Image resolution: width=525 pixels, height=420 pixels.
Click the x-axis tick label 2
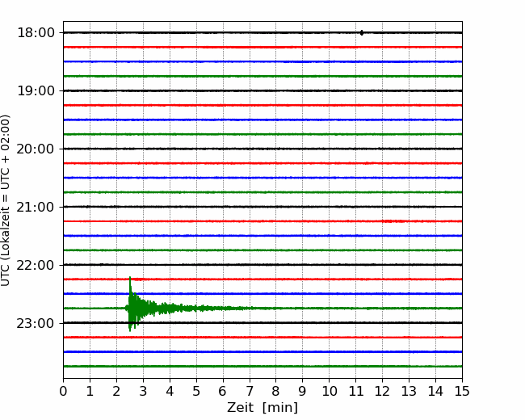click(x=116, y=391)
